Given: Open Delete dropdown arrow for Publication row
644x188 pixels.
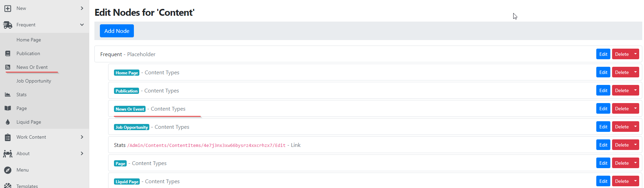Looking at the screenshot, I should [635, 90].
